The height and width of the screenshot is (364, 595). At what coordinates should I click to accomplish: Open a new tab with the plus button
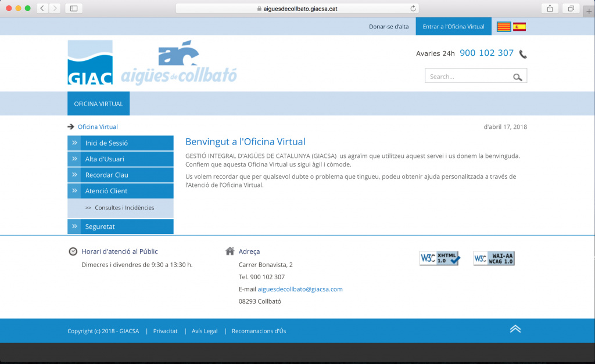tap(589, 12)
